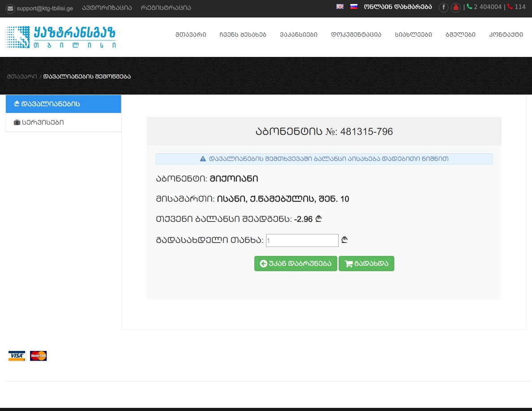The image size is (532, 411).
Task: Open რეგისტრაცია registration link
Action: click(x=166, y=8)
